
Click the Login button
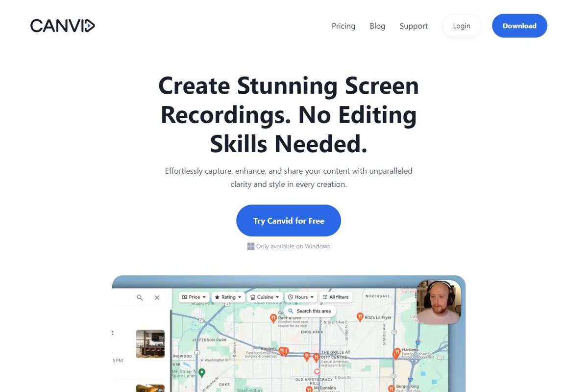coord(462,26)
